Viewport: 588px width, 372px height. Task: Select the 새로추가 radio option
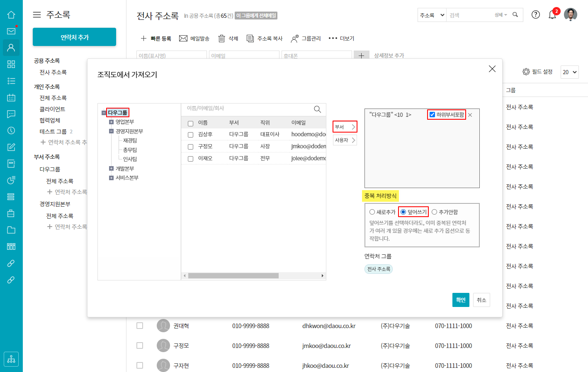pyautogui.click(x=372, y=212)
